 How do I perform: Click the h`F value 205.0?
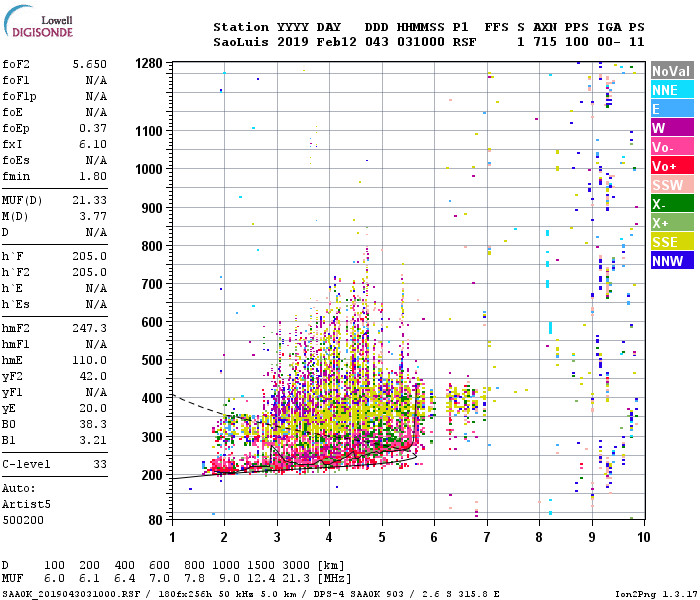point(90,256)
